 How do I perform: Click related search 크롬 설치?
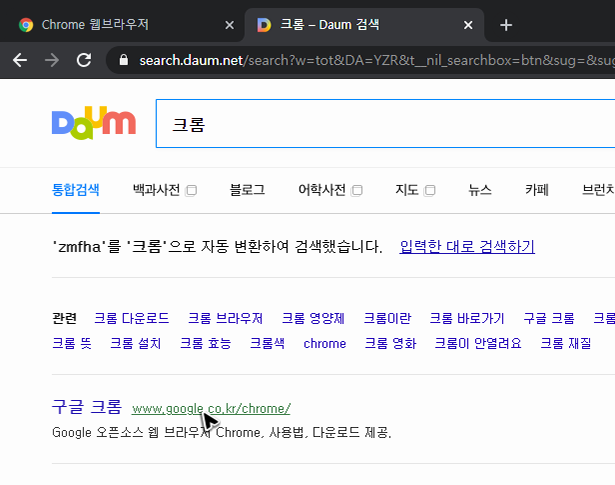pyautogui.click(x=136, y=343)
